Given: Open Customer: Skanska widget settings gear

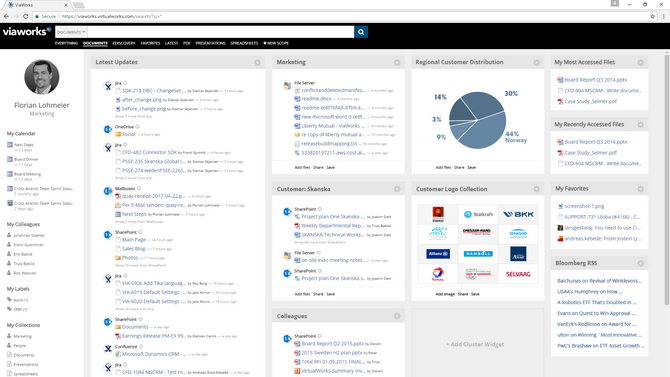Looking at the screenshot, I should [397, 189].
